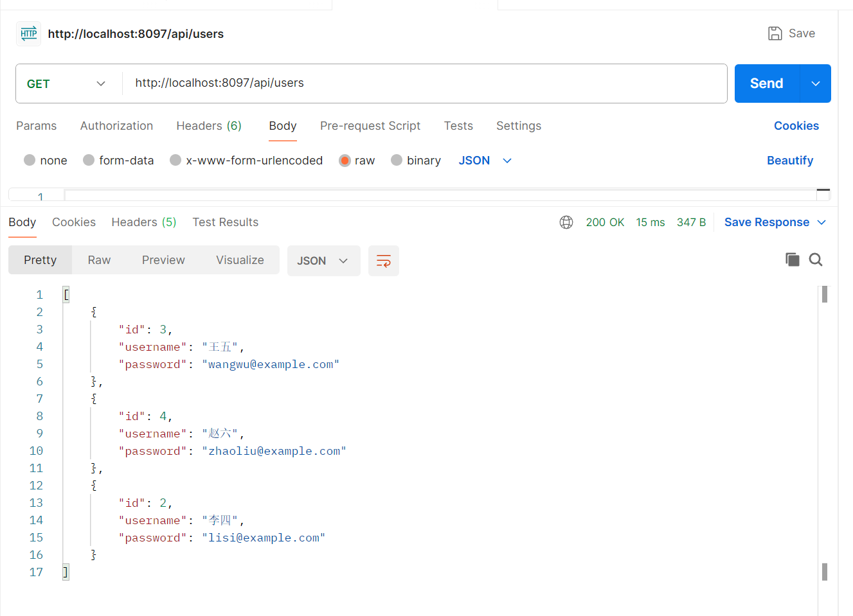Switch to the Headers (6) tab

(209, 126)
